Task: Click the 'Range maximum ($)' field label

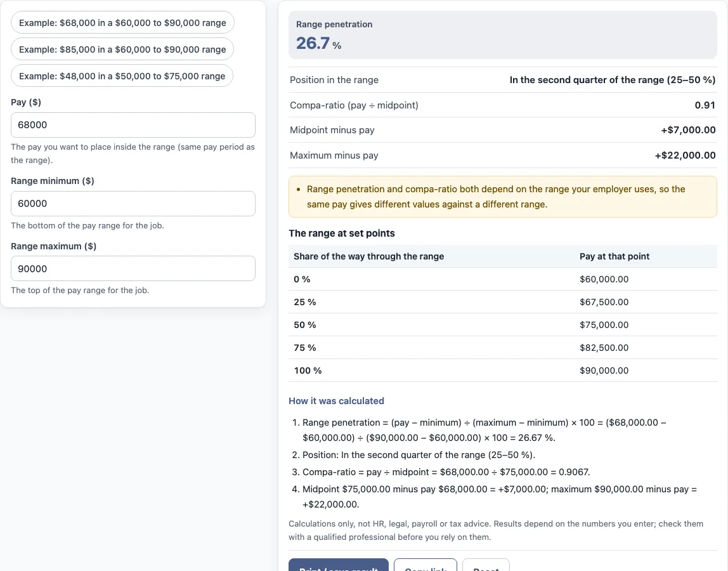Action: point(53,246)
